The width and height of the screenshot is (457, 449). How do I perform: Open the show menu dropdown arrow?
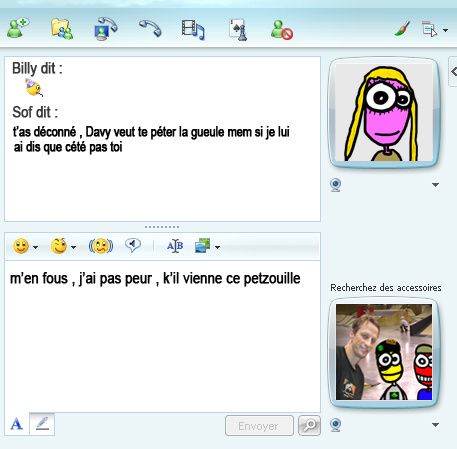tap(445, 30)
